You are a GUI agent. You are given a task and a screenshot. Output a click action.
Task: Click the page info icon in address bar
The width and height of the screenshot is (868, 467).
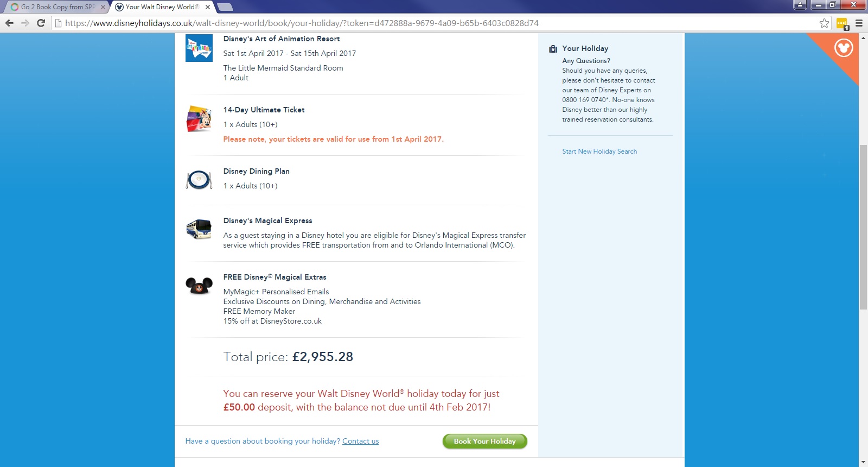tap(59, 23)
